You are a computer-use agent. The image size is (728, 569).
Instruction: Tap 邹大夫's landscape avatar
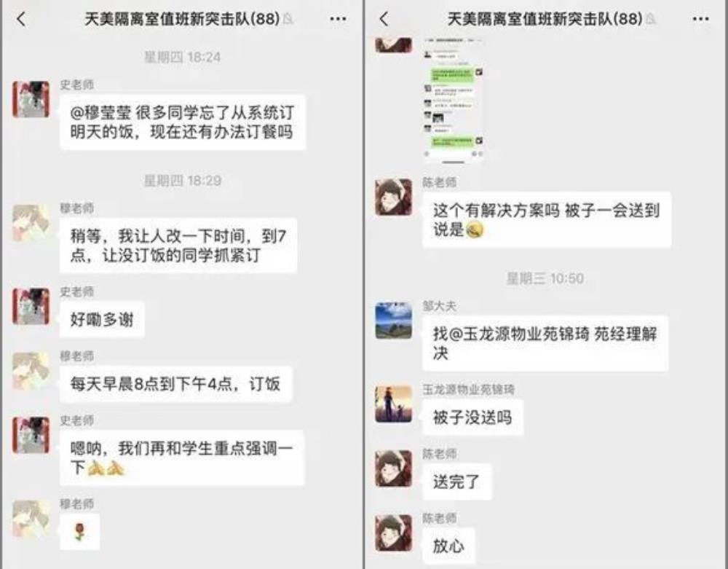click(393, 321)
